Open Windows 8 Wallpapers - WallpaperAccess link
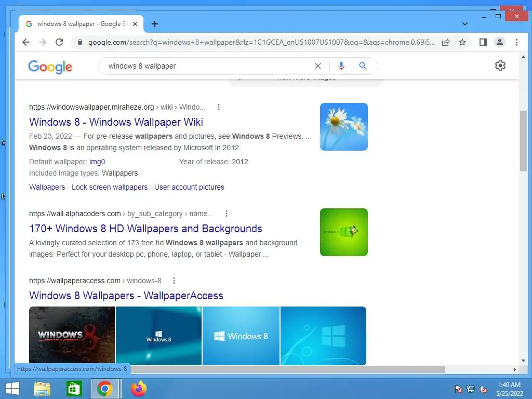This screenshot has height=399, width=532. tap(126, 296)
